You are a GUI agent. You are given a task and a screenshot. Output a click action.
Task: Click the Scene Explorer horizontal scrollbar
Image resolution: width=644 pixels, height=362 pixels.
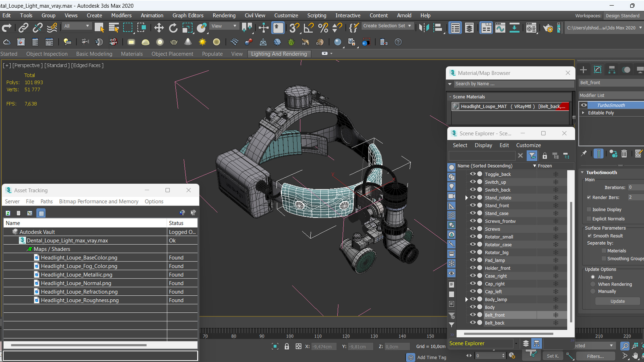[508, 334]
